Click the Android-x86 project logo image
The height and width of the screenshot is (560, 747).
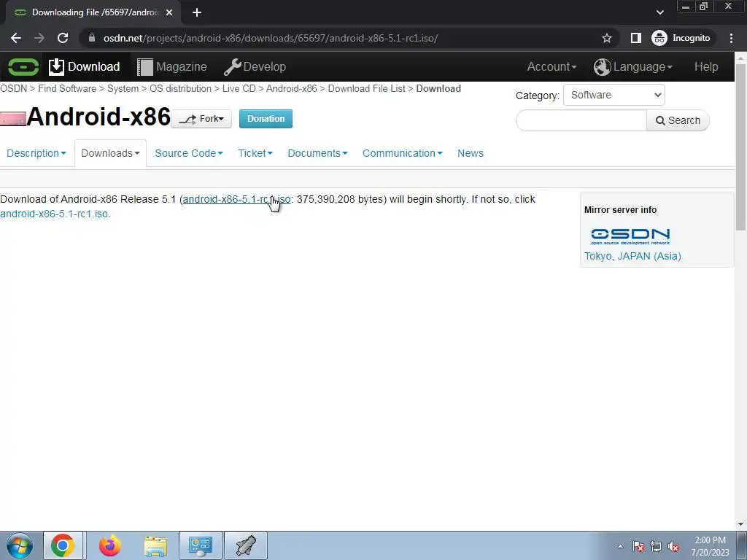(x=13, y=119)
